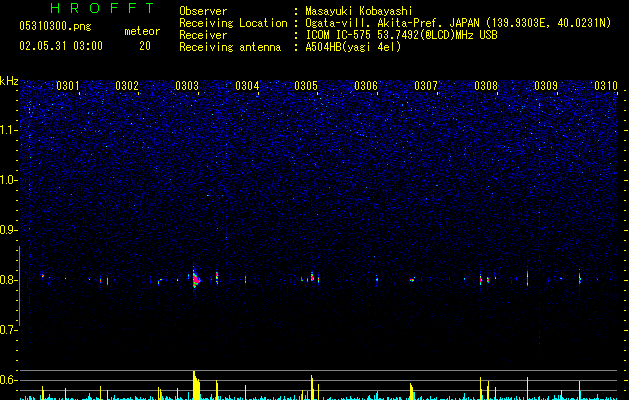Viewport: 629px width, 400px height.
Task: Click the 0305 time marker
Action: pyautogui.click(x=306, y=86)
